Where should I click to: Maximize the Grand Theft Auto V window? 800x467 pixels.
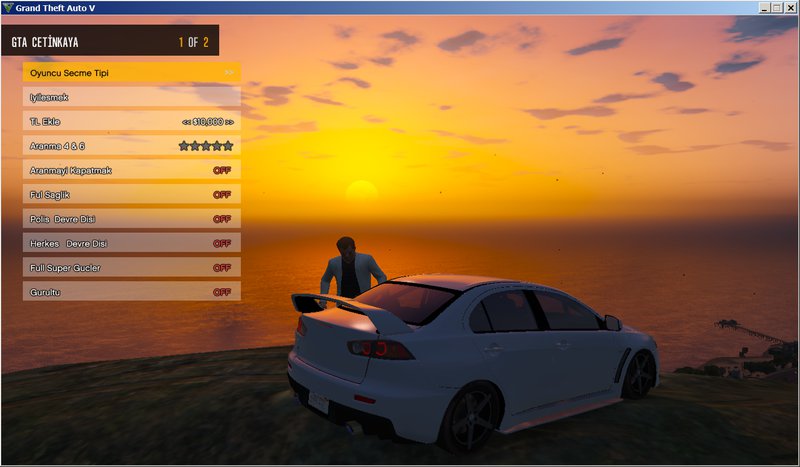[777, 8]
